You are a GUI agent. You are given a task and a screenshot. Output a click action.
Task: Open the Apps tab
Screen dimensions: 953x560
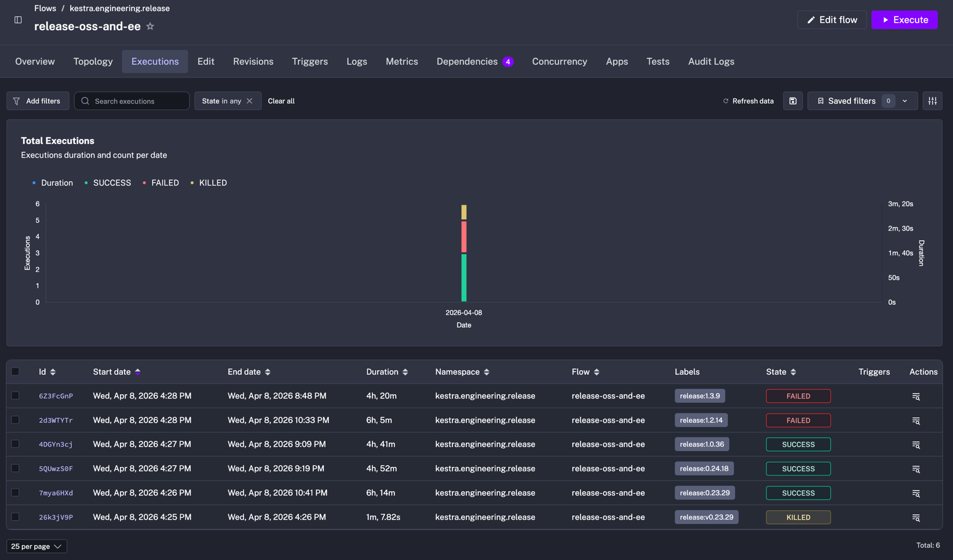click(x=617, y=61)
